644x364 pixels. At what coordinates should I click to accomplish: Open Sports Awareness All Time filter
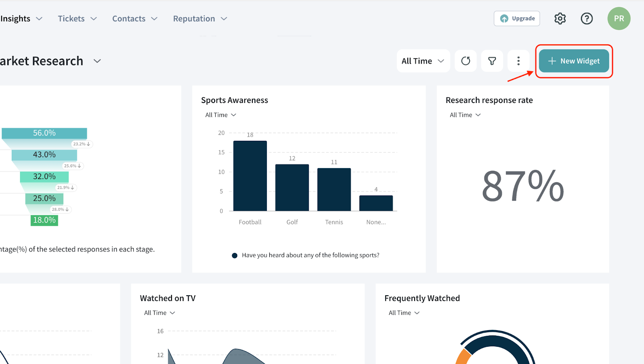coord(221,115)
